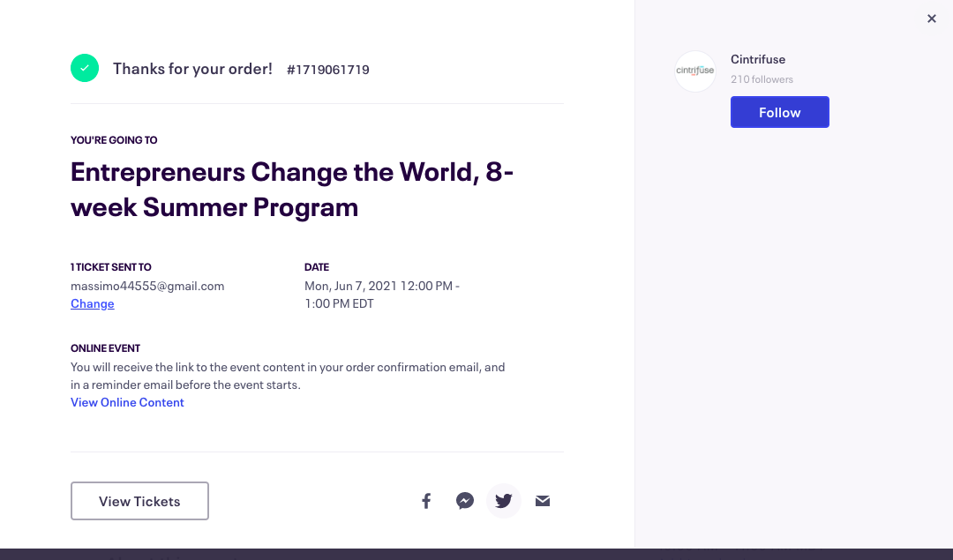953x560 pixels.
Task: Click the Thanks for your order heading
Action: (192, 69)
